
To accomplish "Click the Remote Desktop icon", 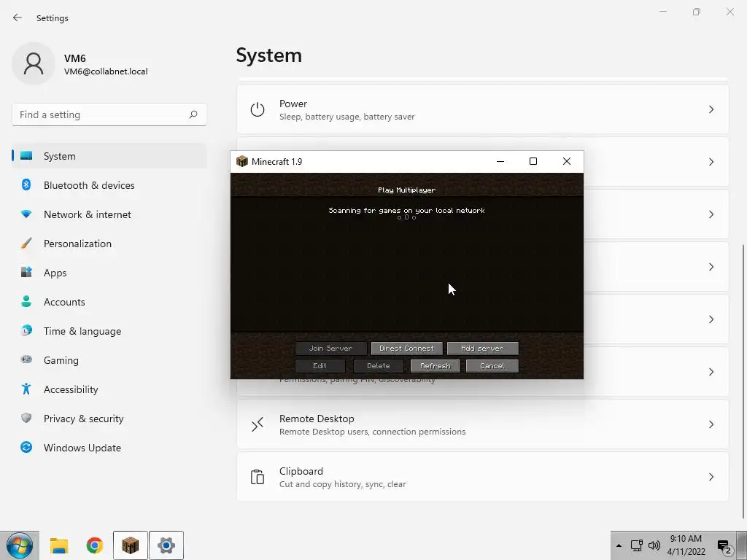I will (x=258, y=424).
